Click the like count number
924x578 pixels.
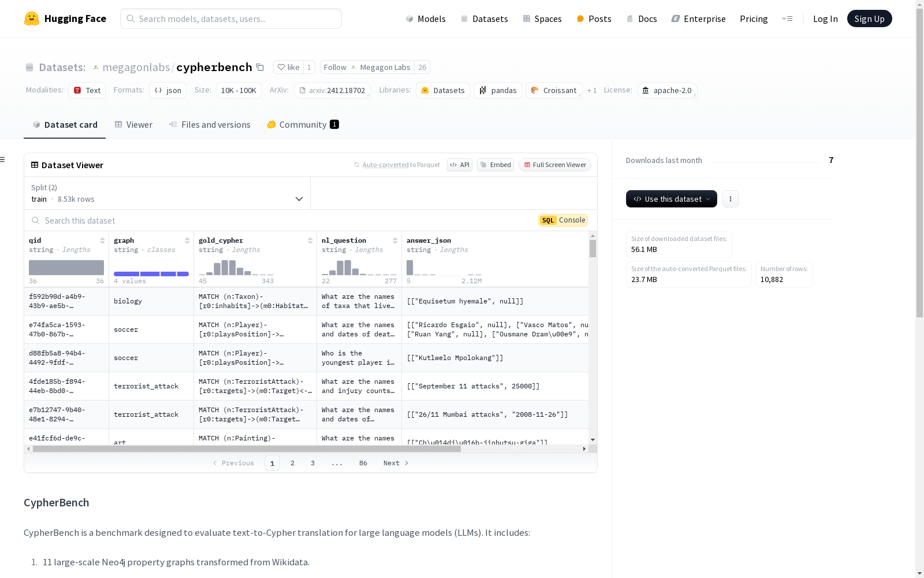[x=309, y=67]
